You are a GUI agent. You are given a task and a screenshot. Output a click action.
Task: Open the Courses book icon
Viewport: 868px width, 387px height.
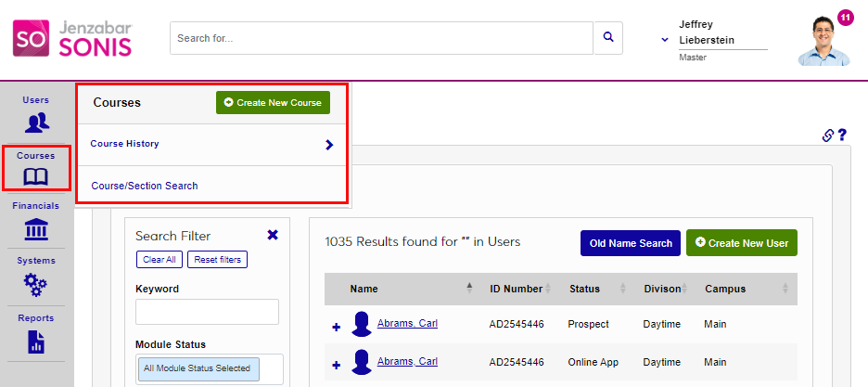pyautogui.click(x=36, y=176)
